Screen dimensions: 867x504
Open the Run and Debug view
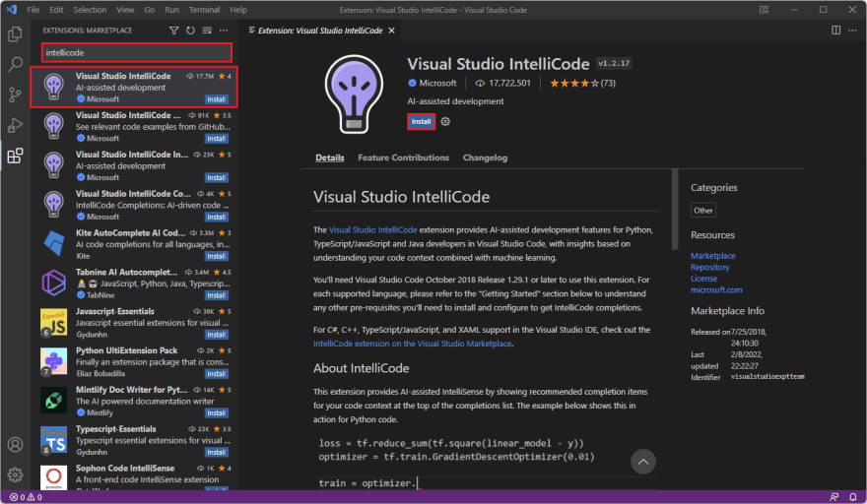pos(15,125)
